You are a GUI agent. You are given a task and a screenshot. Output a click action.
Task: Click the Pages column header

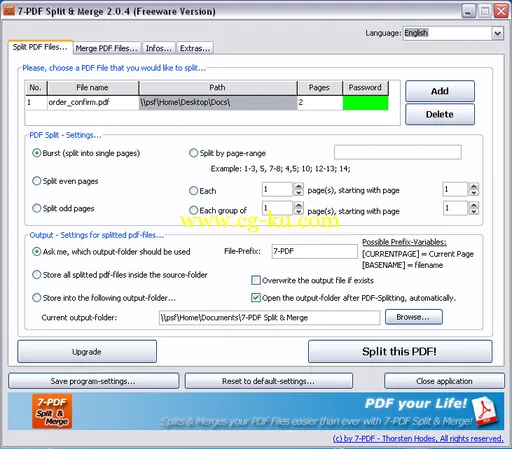pyautogui.click(x=320, y=88)
